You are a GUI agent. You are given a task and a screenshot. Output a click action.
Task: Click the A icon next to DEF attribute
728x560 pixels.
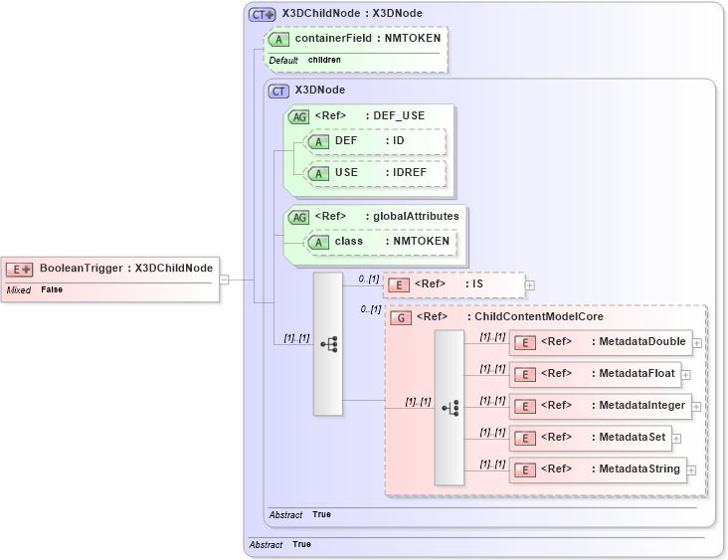[x=318, y=142]
